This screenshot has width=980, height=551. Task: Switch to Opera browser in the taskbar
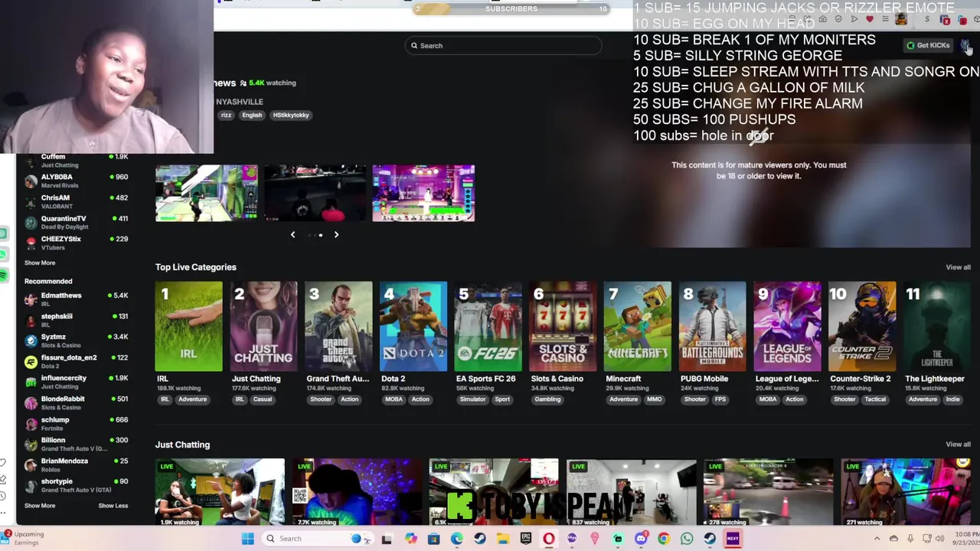tap(549, 539)
